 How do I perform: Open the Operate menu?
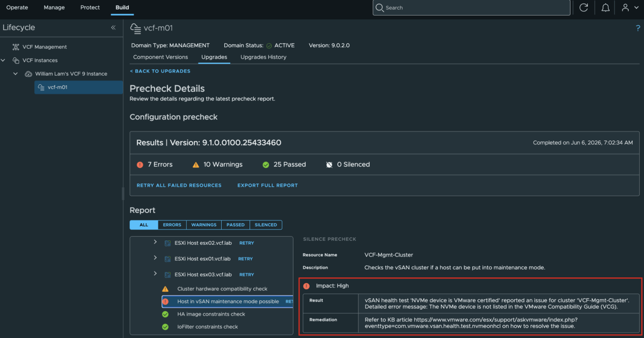(x=17, y=8)
